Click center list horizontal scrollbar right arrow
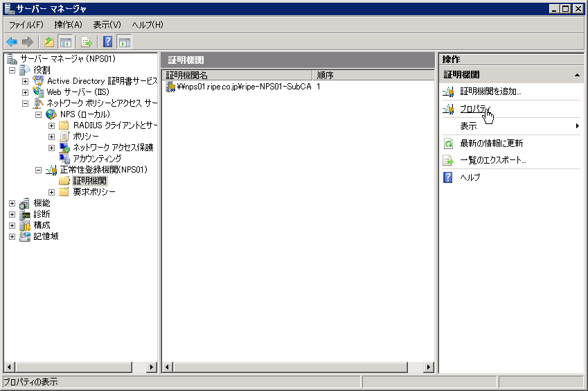 [428, 367]
